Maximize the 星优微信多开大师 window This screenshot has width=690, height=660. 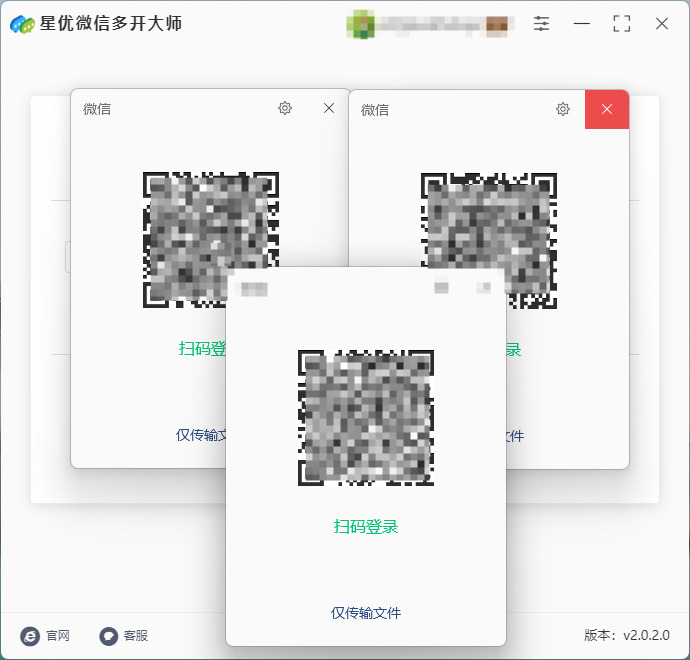point(621,23)
